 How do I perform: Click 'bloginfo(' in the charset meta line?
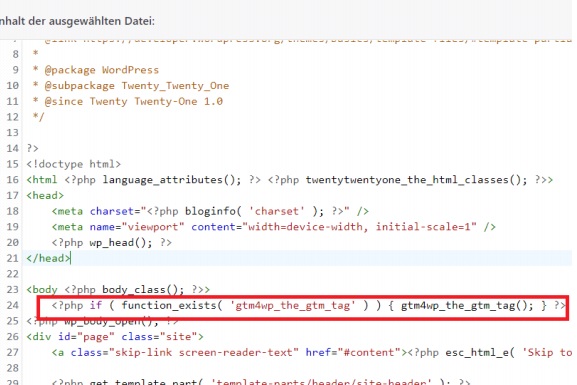tap(213, 211)
